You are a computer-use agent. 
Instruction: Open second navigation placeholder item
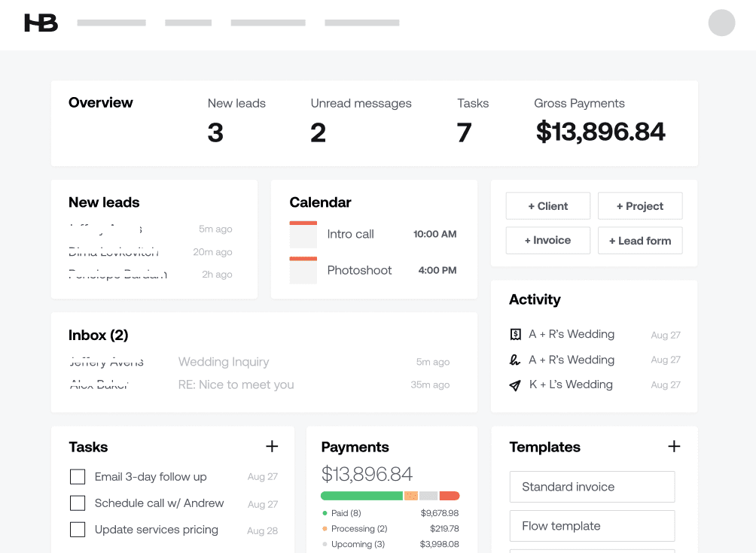coord(188,23)
